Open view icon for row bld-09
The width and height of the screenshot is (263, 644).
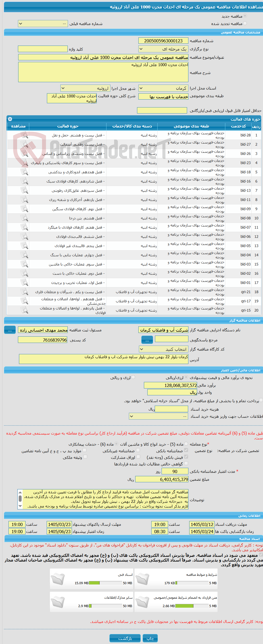[24, 209]
